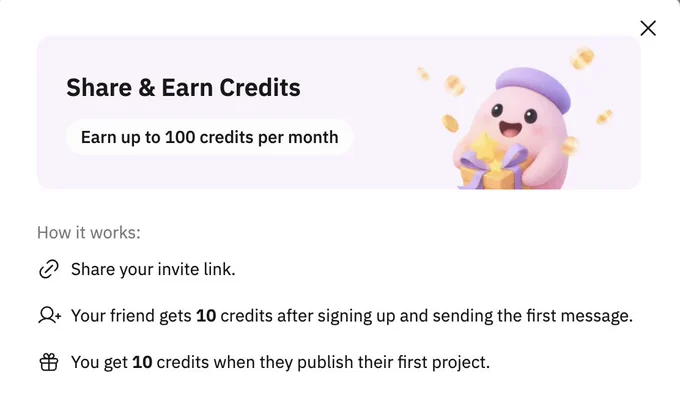
Task: Click the 'Earn up to 100 credits per month' pill
Action: 209,137
